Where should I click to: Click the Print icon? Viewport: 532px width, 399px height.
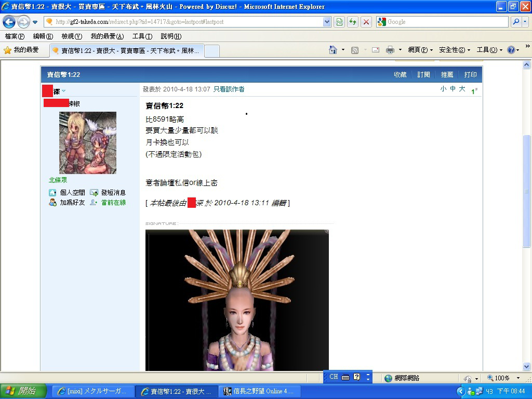pyautogui.click(x=390, y=50)
